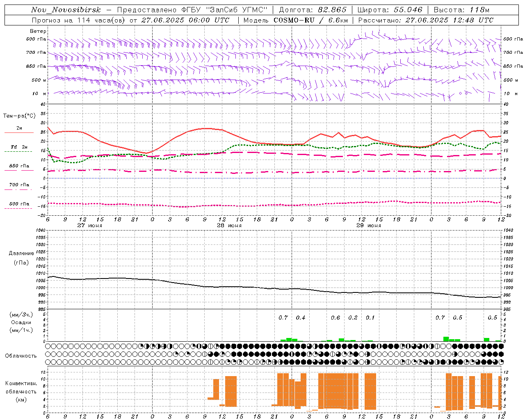Click the (мм/1ч.) precipitation unit label
The image size is (525, 420).
point(21,330)
